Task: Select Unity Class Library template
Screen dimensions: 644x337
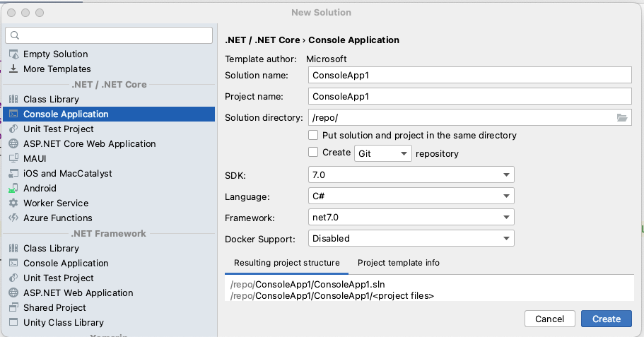Action: tap(109, 322)
